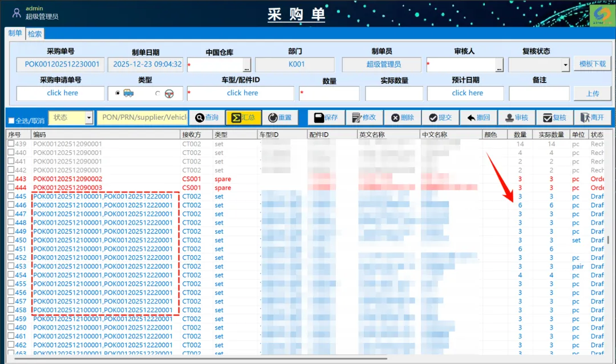
Task: Select the car vehicle type radio option
Action: click(117, 93)
